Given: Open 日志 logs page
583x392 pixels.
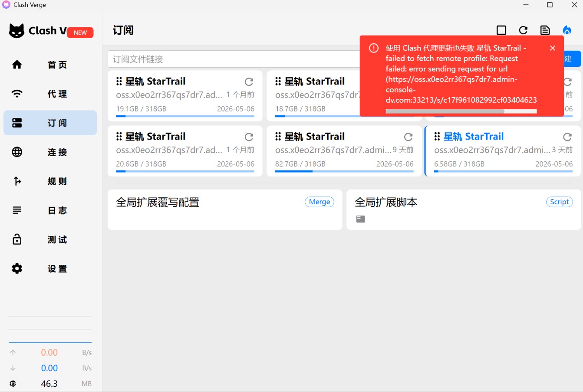Looking at the screenshot, I should click(x=50, y=210).
